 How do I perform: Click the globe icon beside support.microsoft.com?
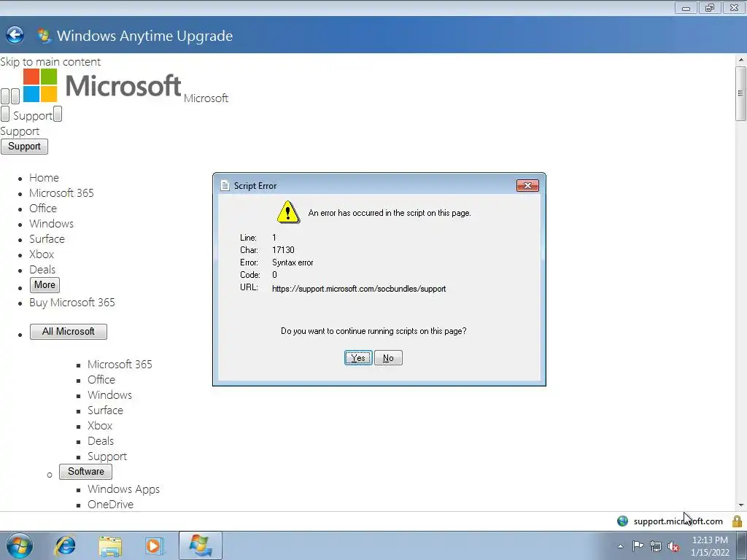pyautogui.click(x=622, y=521)
